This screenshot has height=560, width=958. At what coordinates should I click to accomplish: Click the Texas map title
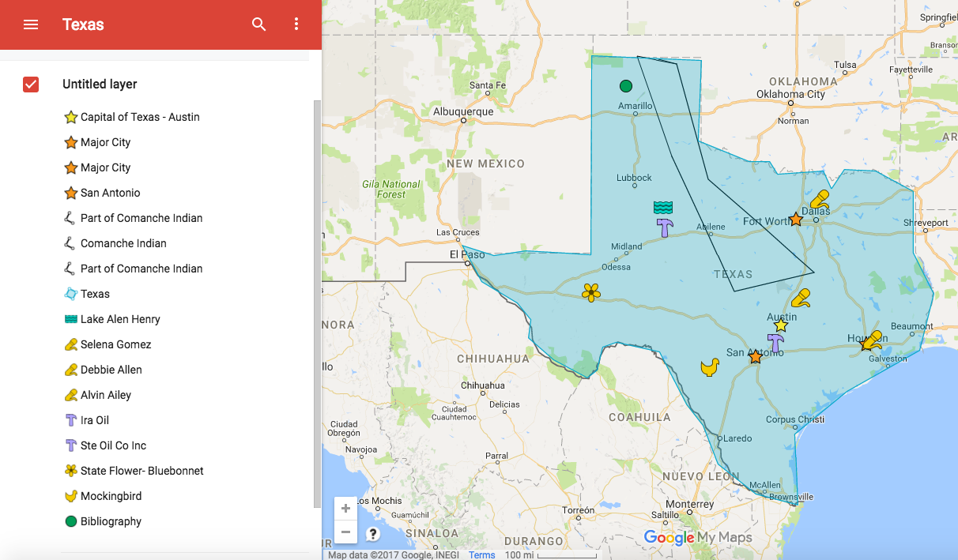[x=83, y=24]
